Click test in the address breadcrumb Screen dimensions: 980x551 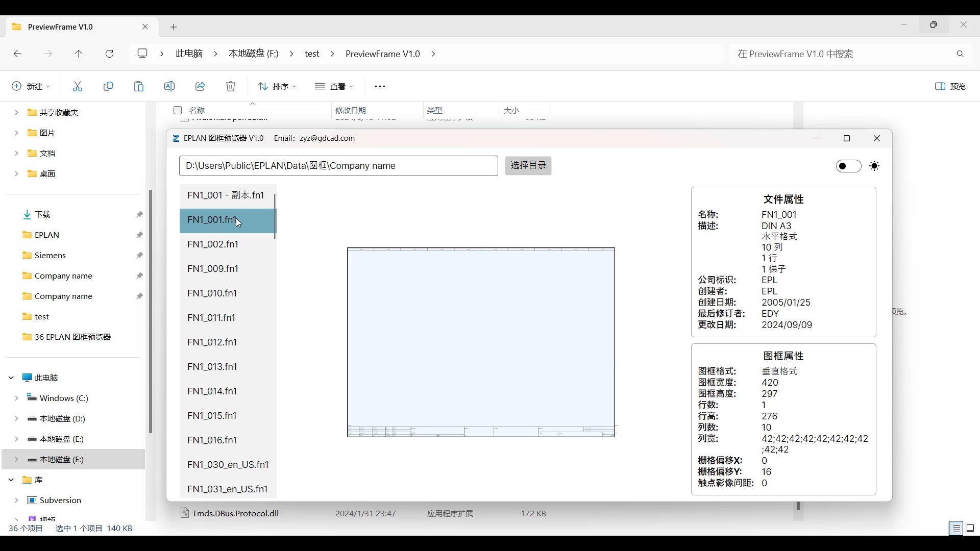pyautogui.click(x=312, y=54)
